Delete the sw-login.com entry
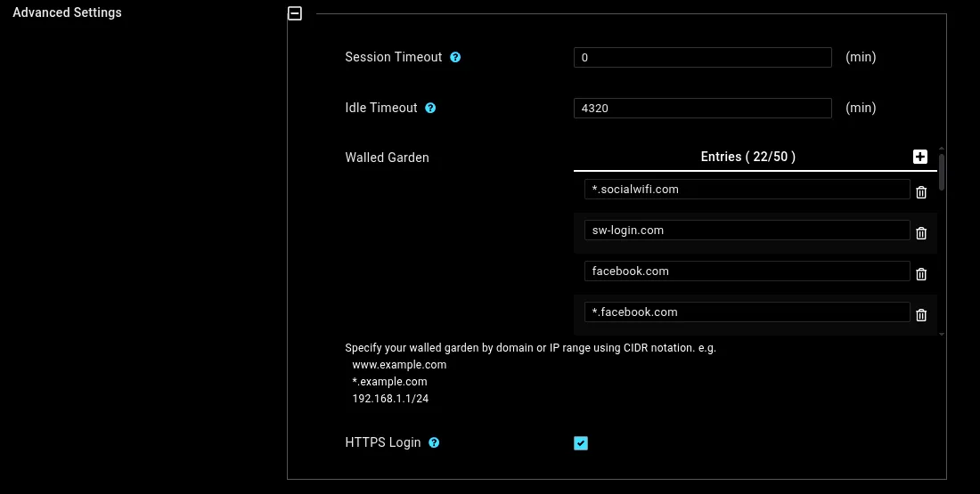The image size is (980, 494). point(921,233)
